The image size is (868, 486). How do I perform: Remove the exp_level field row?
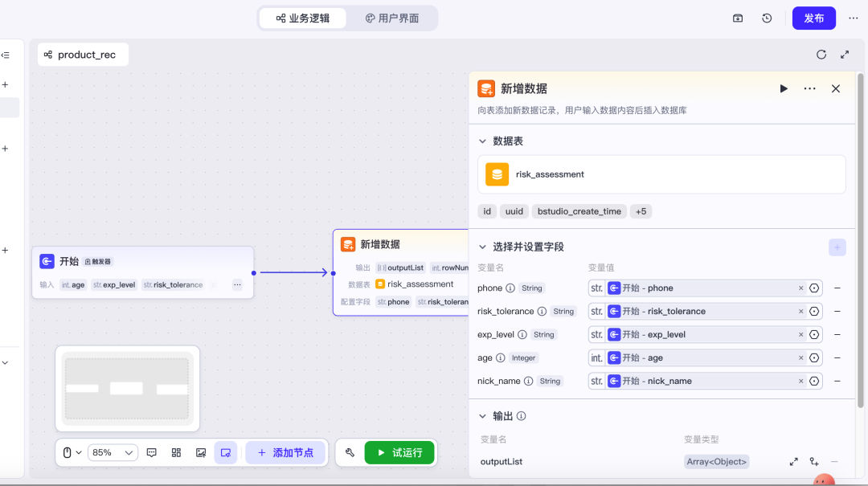[x=837, y=334]
